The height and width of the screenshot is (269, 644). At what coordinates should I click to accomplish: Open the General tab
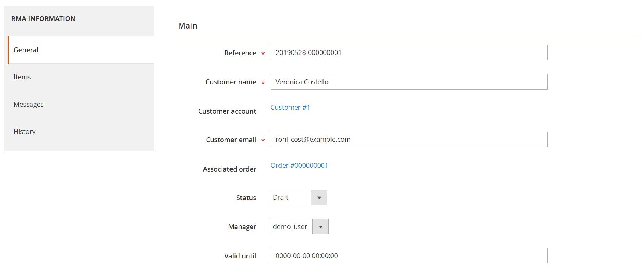pyautogui.click(x=81, y=50)
